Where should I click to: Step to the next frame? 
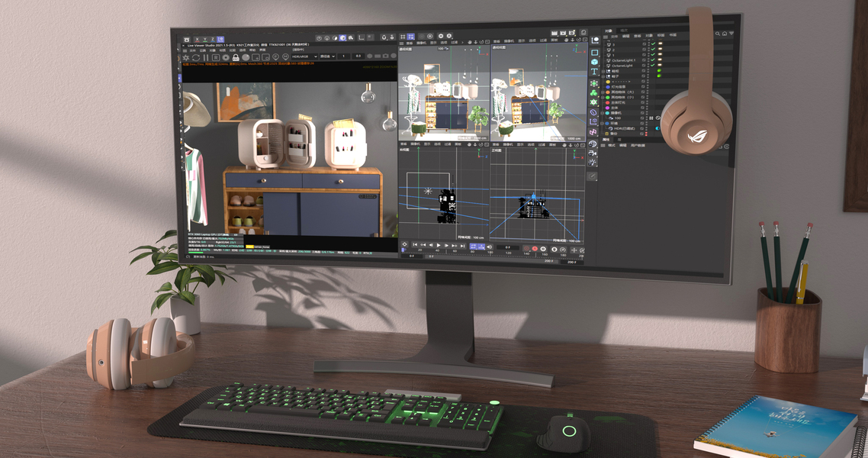click(446, 245)
